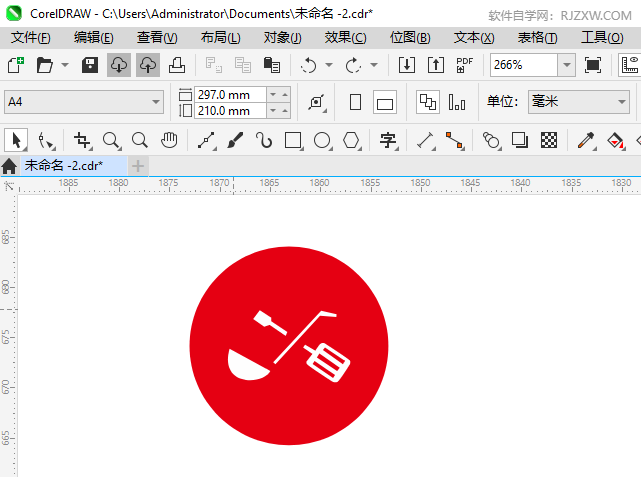Open the 查看(V) menu
This screenshot has width=641, height=477.
pos(157,38)
